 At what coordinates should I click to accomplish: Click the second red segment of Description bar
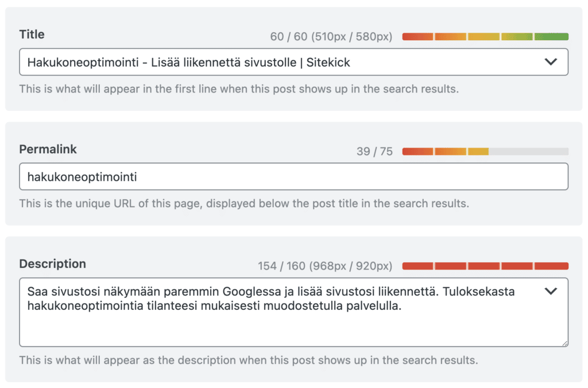click(451, 265)
